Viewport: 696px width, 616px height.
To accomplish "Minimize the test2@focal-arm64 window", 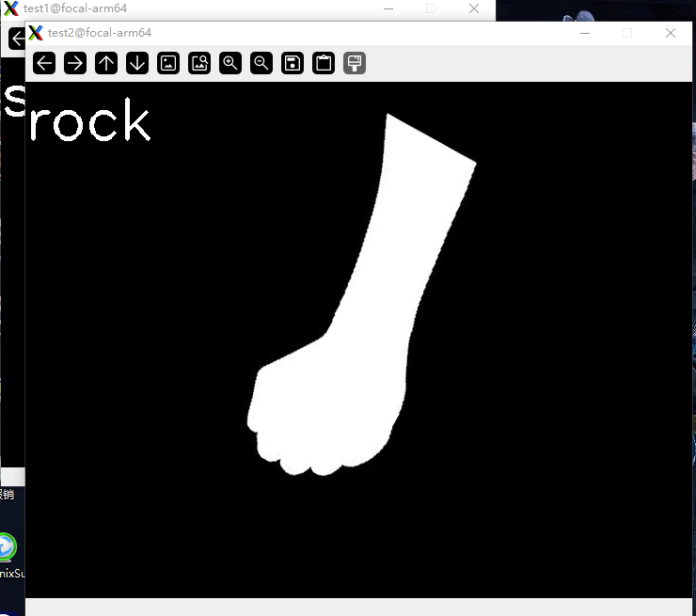I will tap(585, 33).
